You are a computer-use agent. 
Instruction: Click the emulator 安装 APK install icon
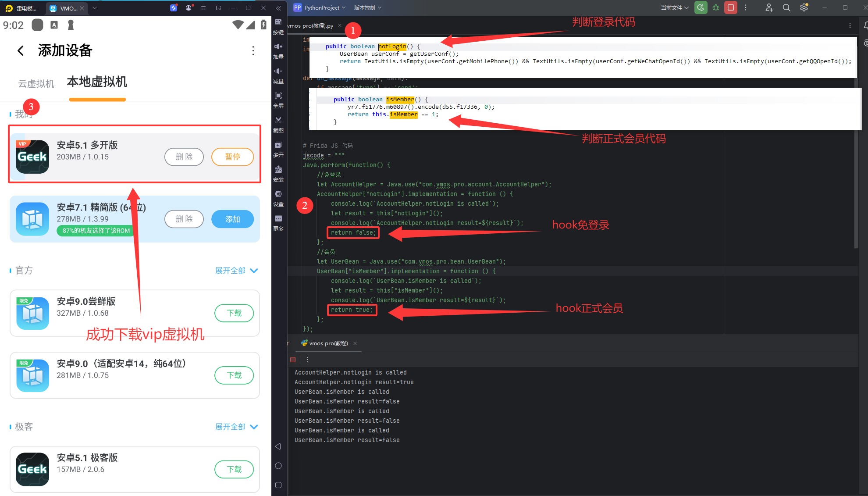pyautogui.click(x=278, y=174)
